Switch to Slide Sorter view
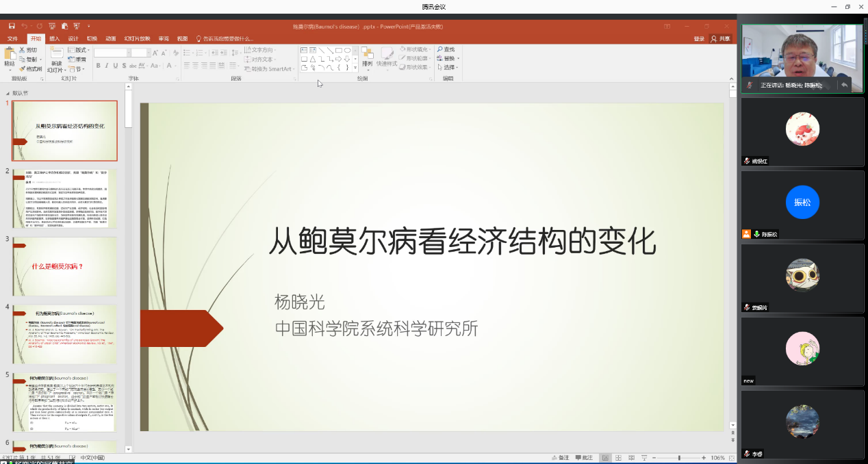This screenshot has width=868, height=464. (618, 458)
